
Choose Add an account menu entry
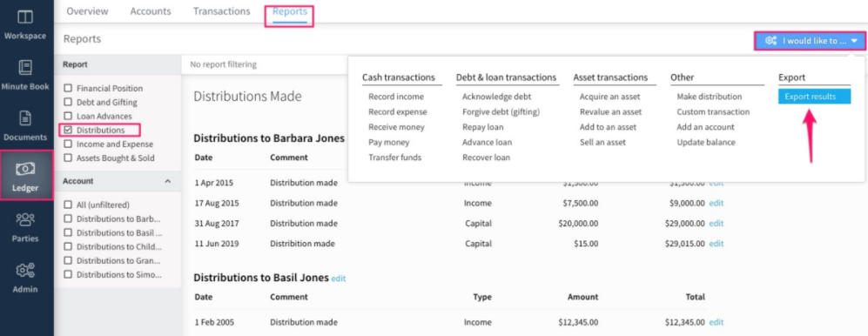pos(705,127)
